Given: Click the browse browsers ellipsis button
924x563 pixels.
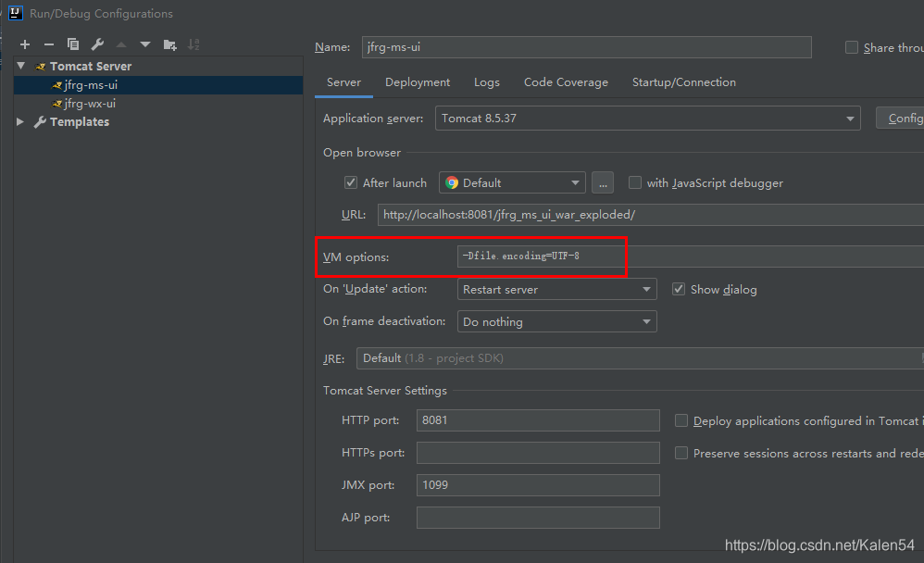Looking at the screenshot, I should (x=602, y=182).
